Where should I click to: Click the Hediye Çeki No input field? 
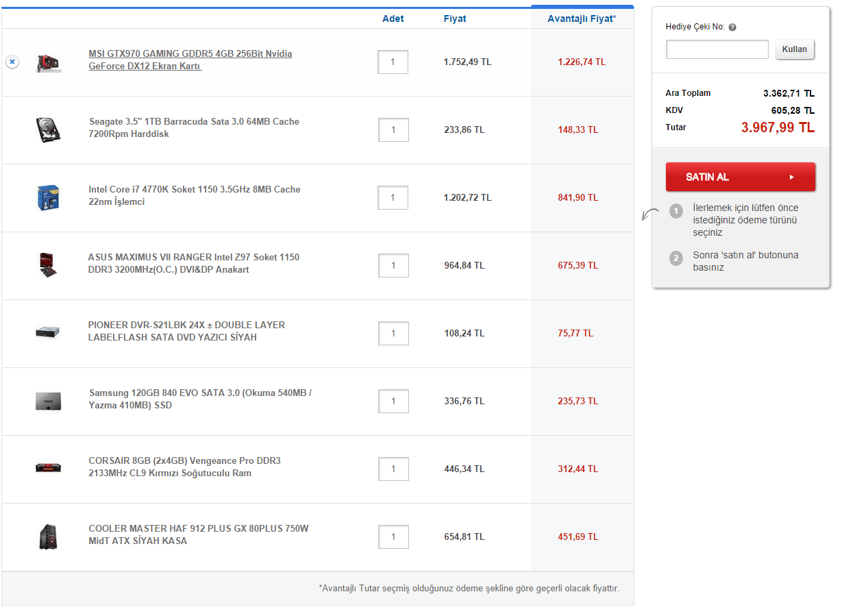[717, 49]
